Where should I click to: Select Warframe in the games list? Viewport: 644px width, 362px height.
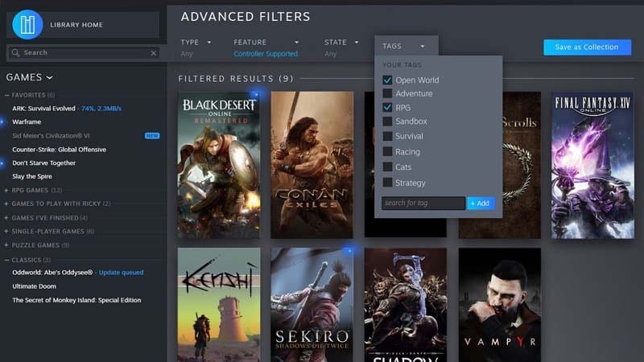[x=27, y=122]
